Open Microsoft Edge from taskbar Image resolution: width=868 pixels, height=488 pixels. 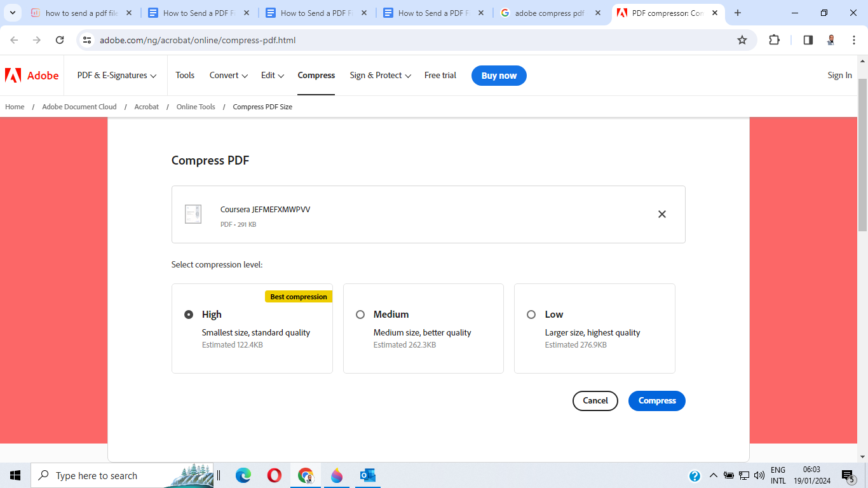click(x=243, y=475)
